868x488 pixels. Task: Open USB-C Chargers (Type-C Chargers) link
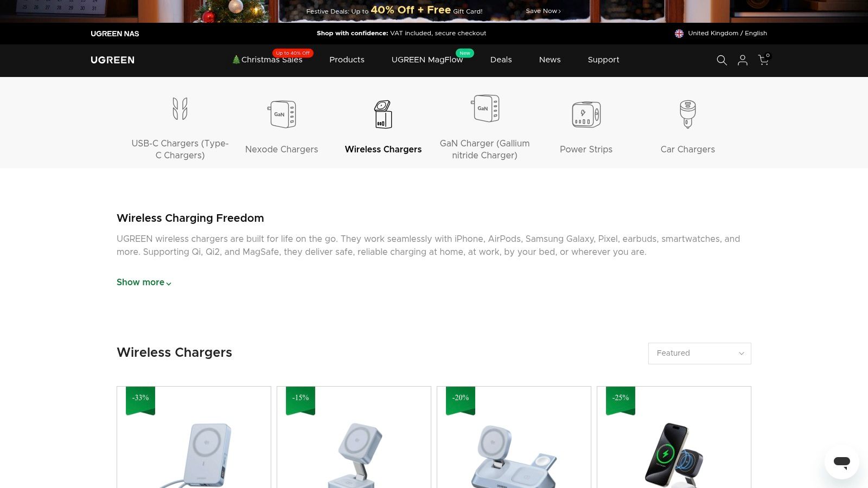[x=180, y=149]
